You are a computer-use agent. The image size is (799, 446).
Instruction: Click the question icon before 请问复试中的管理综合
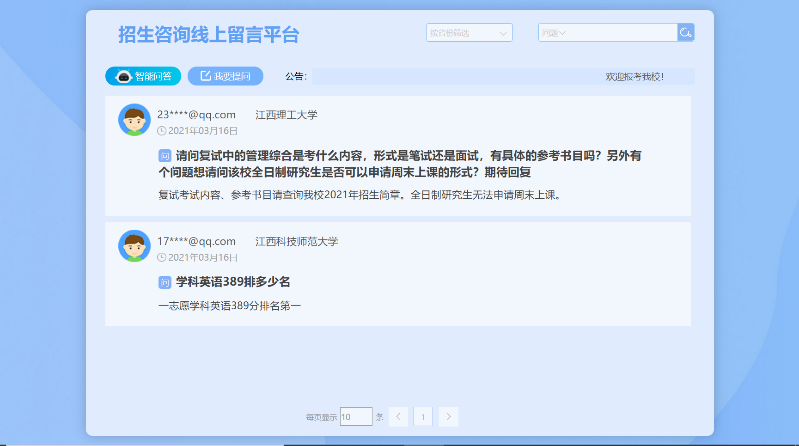[165, 155]
